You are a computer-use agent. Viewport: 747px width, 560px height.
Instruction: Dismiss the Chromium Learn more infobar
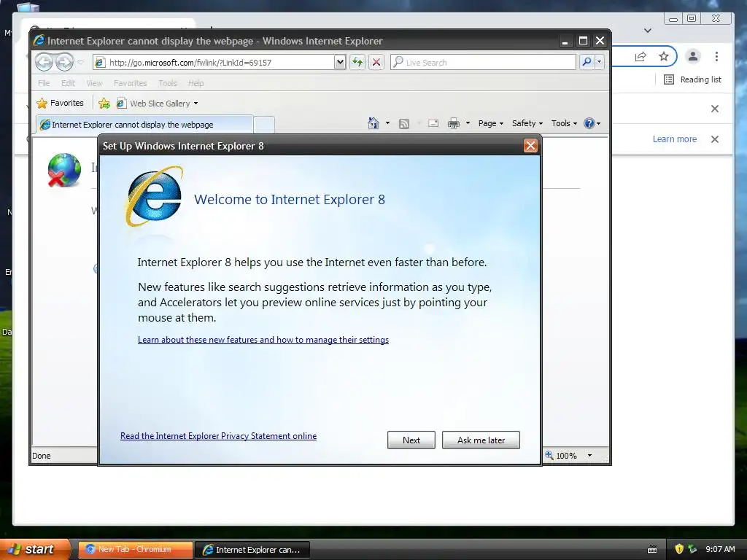pyautogui.click(x=715, y=139)
